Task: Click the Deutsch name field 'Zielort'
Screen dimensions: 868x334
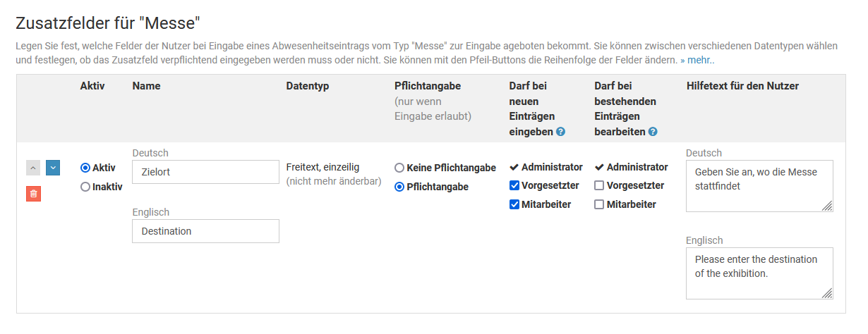Action: (x=205, y=172)
